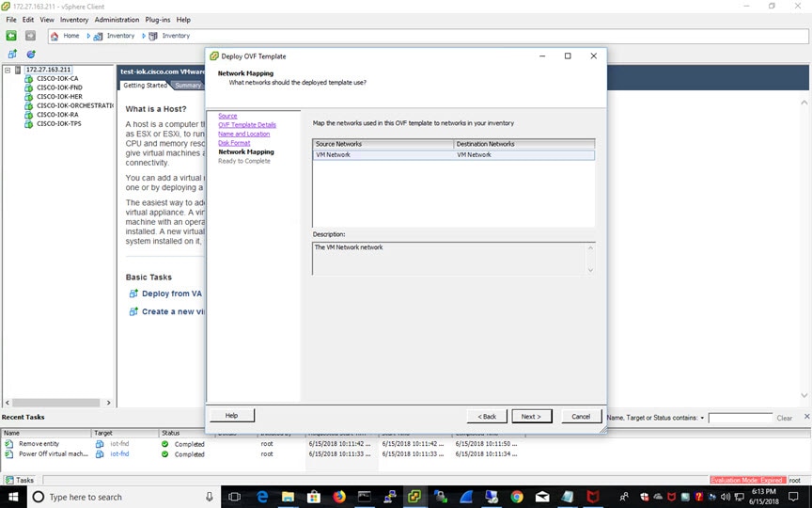
Task: Click inventory tree horizontal scrollbar right arrow
Action: tap(108, 403)
